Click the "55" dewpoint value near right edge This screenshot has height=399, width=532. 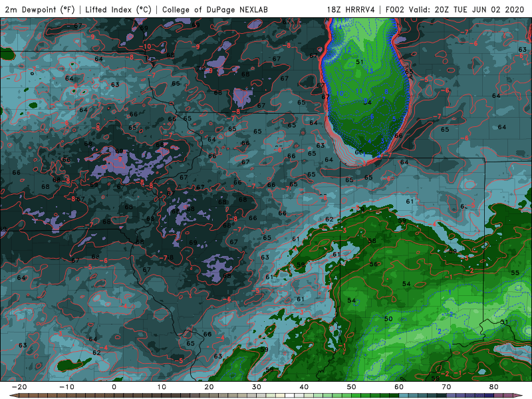[515, 273]
